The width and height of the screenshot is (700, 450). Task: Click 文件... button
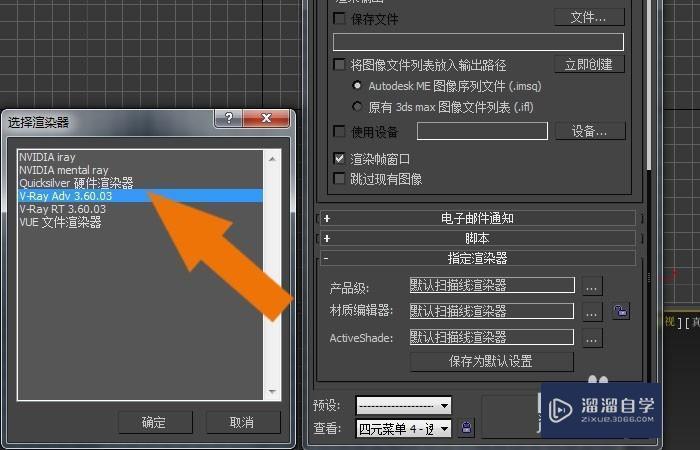pyautogui.click(x=589, y=17)
